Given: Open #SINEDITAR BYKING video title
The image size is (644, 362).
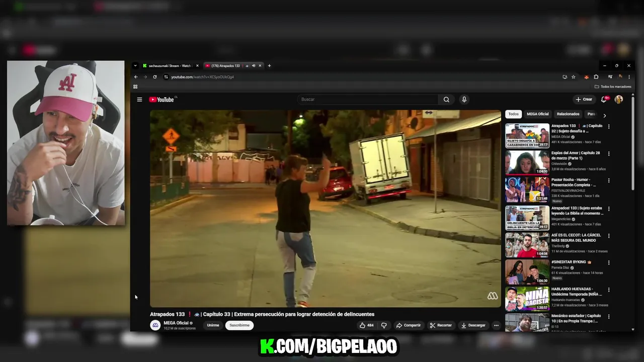Looking at the screenshot, I should coord(571,262).
